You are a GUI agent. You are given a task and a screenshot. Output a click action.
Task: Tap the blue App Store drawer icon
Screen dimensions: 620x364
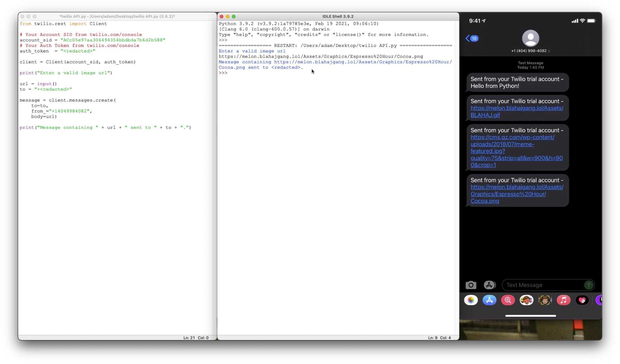coord(489,300)
